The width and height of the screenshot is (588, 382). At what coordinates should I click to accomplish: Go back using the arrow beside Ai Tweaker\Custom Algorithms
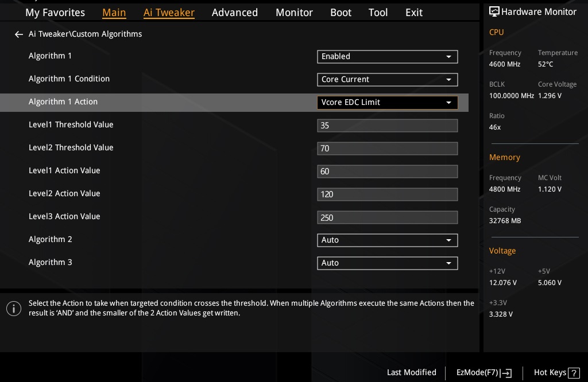click(19, 34)
